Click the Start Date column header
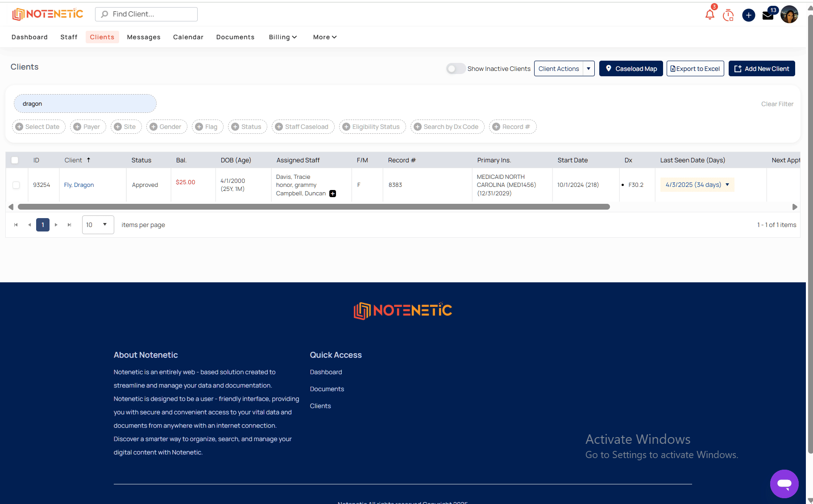Image resolution: width=813 pixels, height=504 pixels. tap(572, 160)
